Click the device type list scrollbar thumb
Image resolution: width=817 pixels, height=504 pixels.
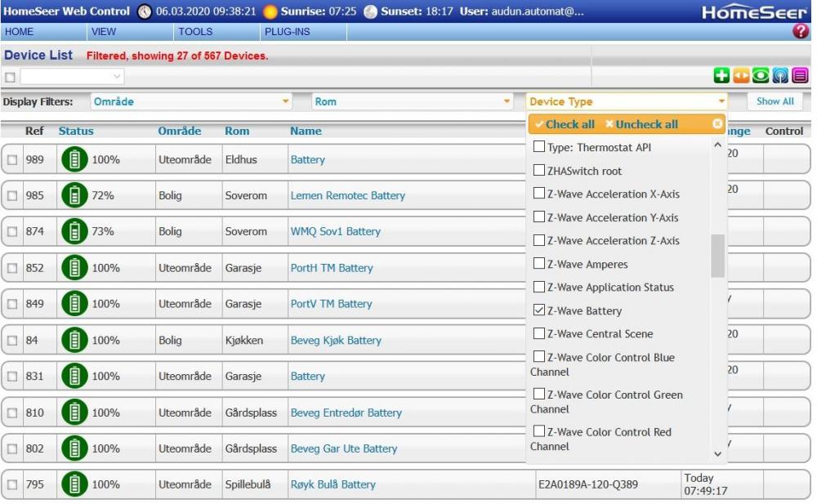(x=717, y=256)
